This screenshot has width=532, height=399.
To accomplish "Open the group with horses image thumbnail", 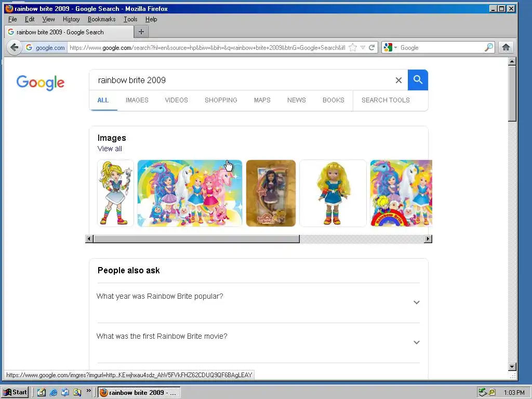I will tap(190, 193).
